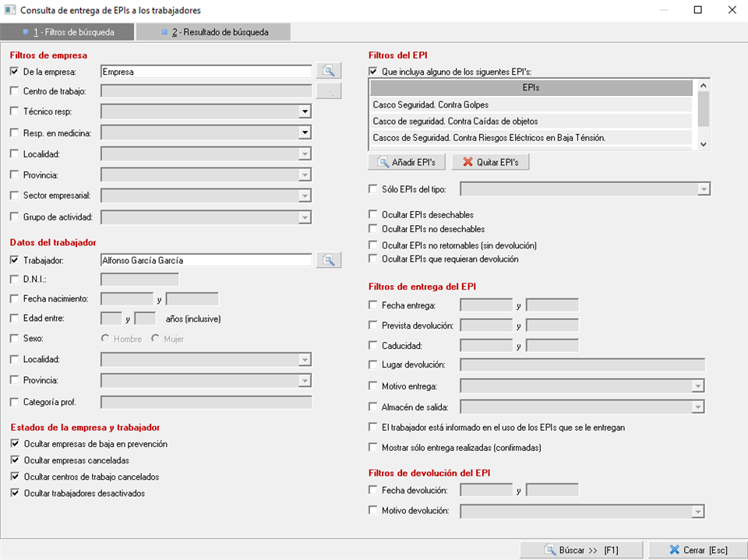The width and height of the screenshot is (748, 560).
Task: Select the Filtros de búsqueda tab
Action: [68, 33]
